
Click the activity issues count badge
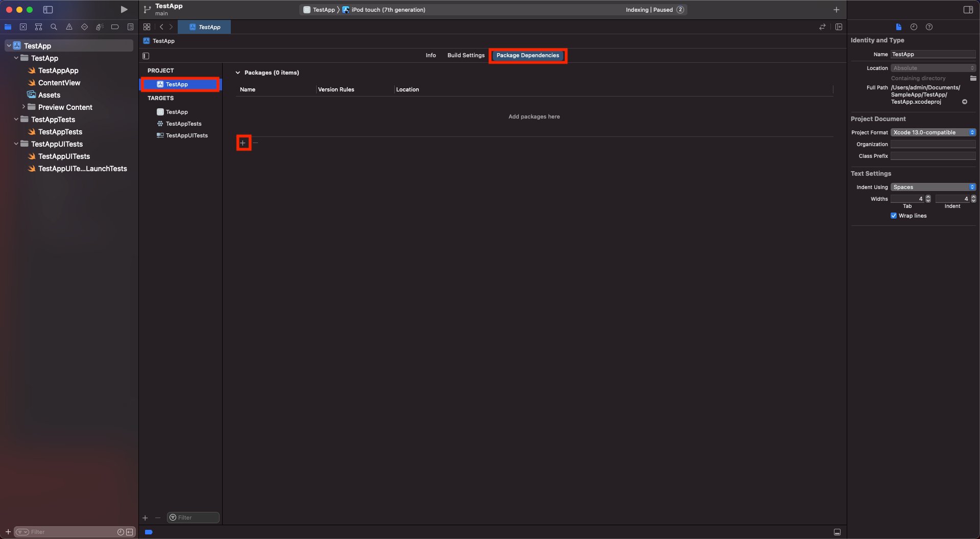coord(680,10)
